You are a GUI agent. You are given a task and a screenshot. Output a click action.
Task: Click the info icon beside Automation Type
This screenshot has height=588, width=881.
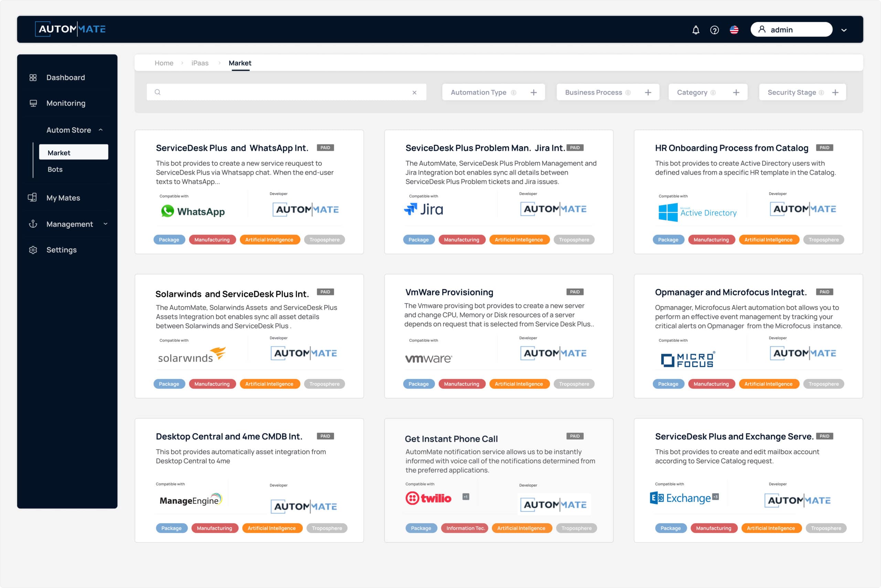514,92
